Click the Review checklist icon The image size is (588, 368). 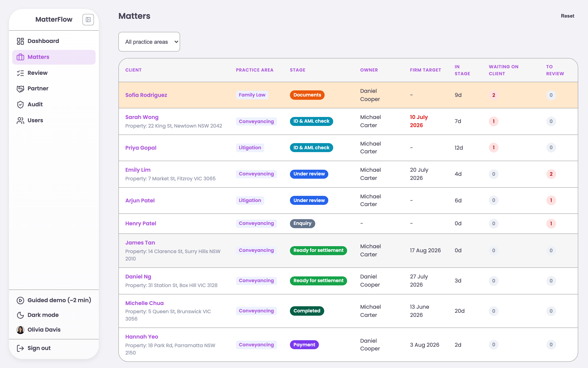point(20,73)
